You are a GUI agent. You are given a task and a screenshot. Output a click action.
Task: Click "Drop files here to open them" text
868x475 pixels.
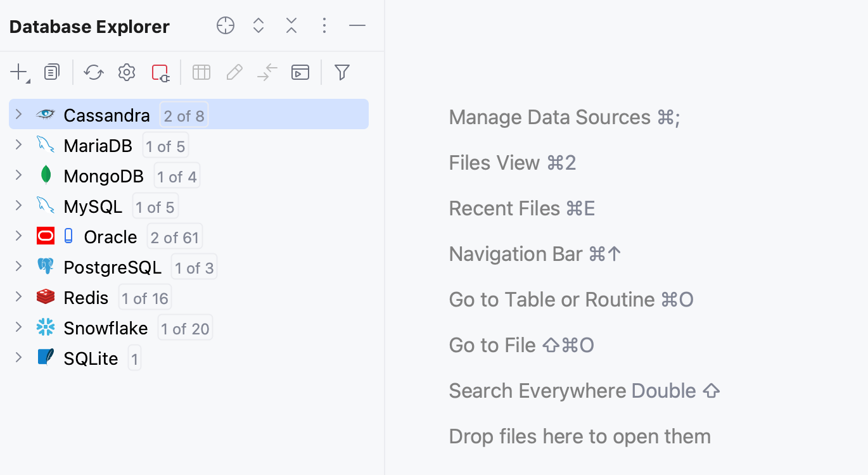point(580,436)
